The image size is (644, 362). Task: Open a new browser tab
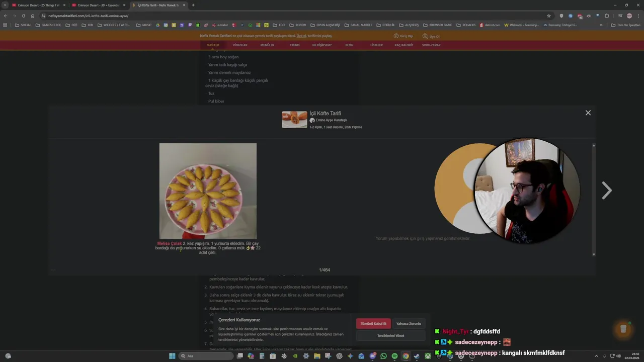click(193, 5)
